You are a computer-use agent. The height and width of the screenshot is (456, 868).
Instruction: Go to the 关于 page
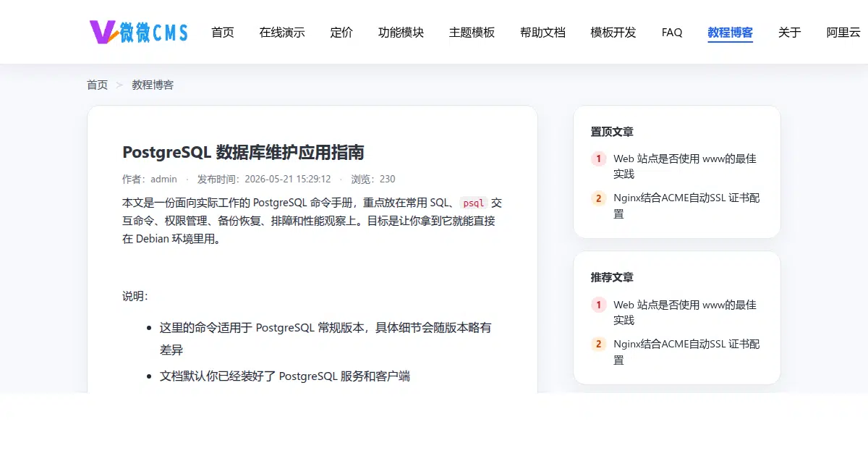(x=790, y=33)
